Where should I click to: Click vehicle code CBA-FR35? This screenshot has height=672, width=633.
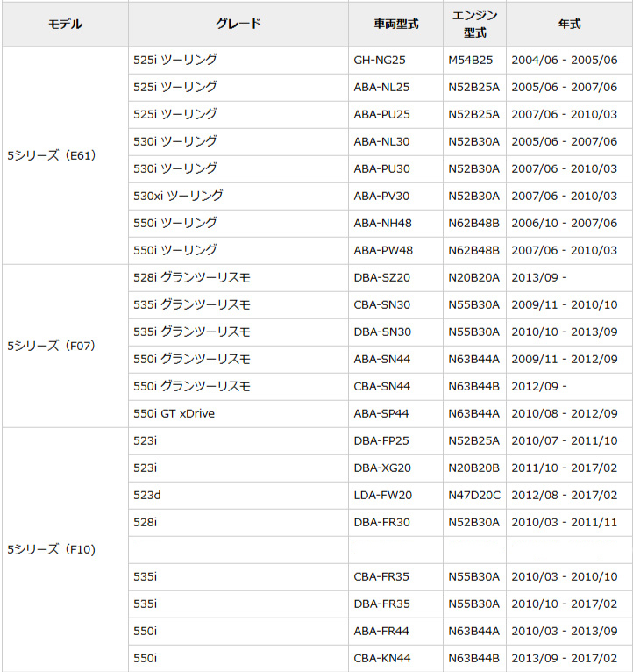(x=381, y=577)
